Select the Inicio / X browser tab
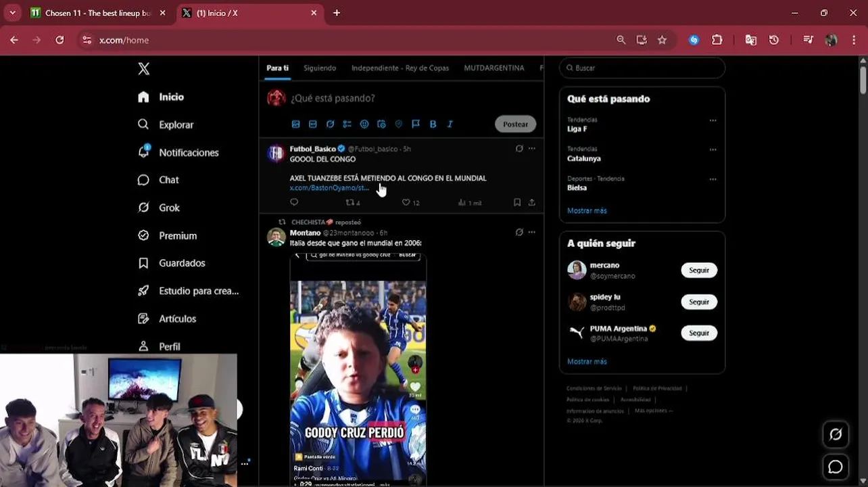 click(x=249, y=13)
